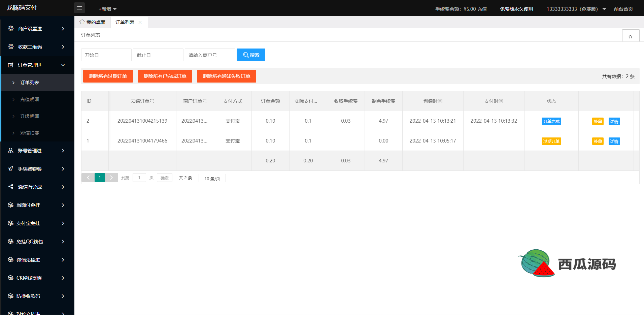Click the 开始日 date input field

click(x=106, y=55)
